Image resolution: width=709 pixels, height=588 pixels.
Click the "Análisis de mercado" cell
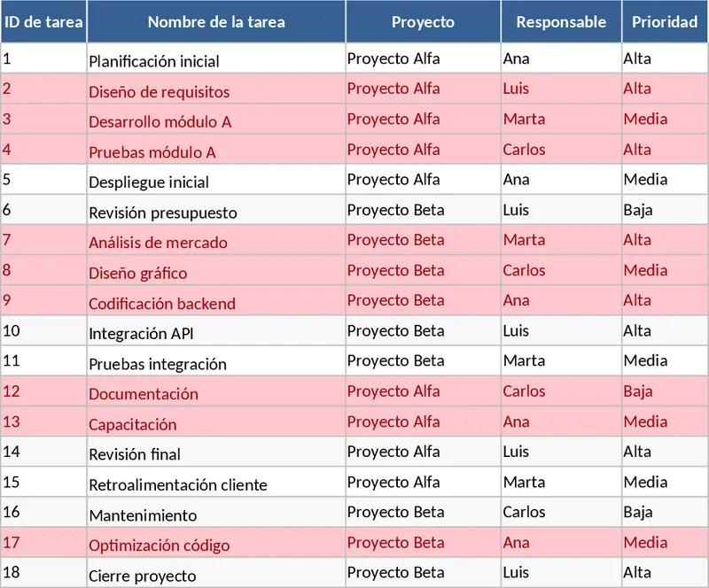[158, 243]
